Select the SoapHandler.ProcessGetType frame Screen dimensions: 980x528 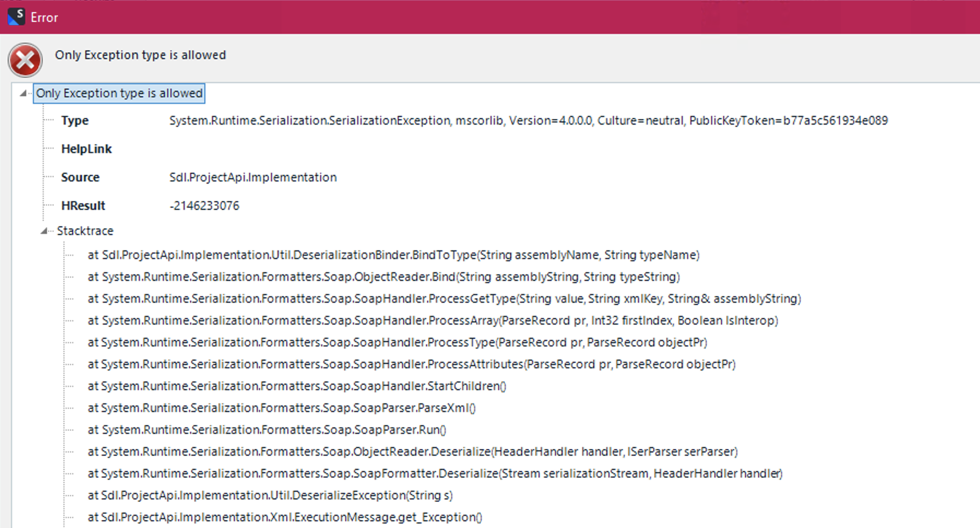pos(444,298)
